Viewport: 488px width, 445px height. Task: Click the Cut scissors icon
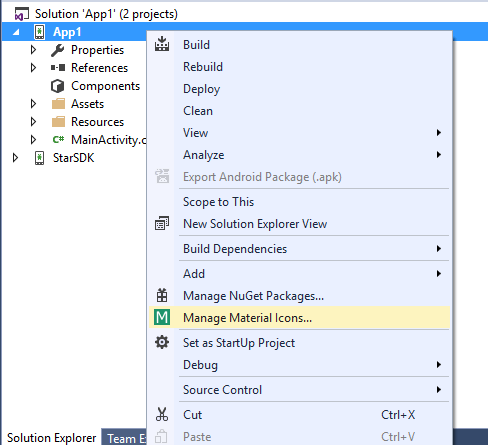pos(162,414)
